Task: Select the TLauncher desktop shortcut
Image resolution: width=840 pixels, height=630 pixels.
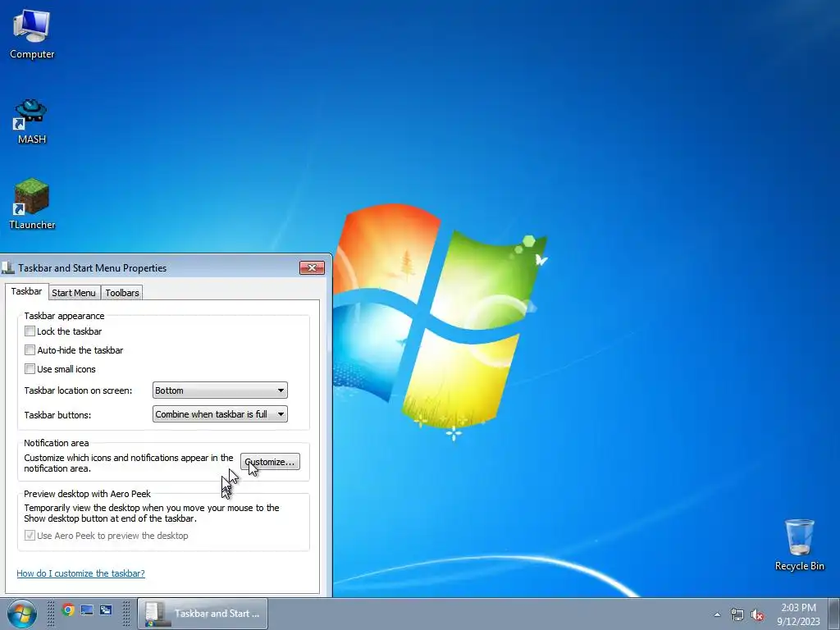Action: (x=32, y=204)
